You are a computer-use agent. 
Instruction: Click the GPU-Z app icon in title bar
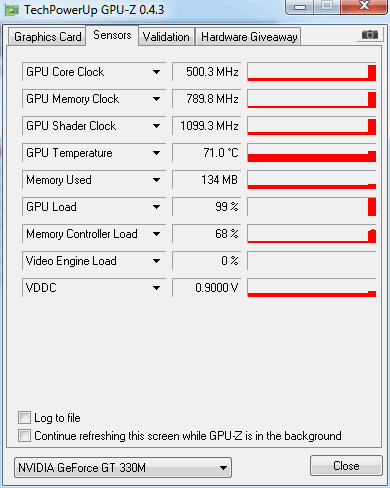12,10
